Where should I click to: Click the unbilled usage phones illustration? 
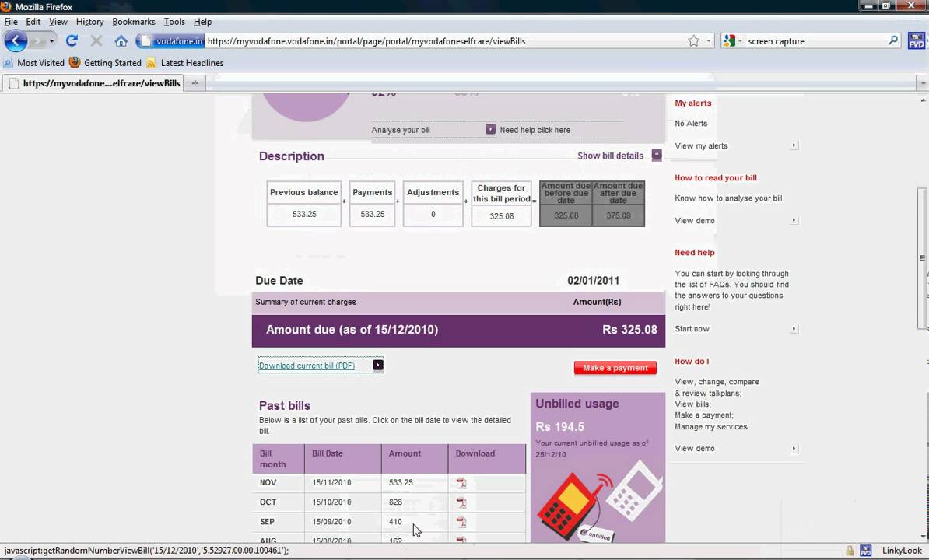click(598, 501)
